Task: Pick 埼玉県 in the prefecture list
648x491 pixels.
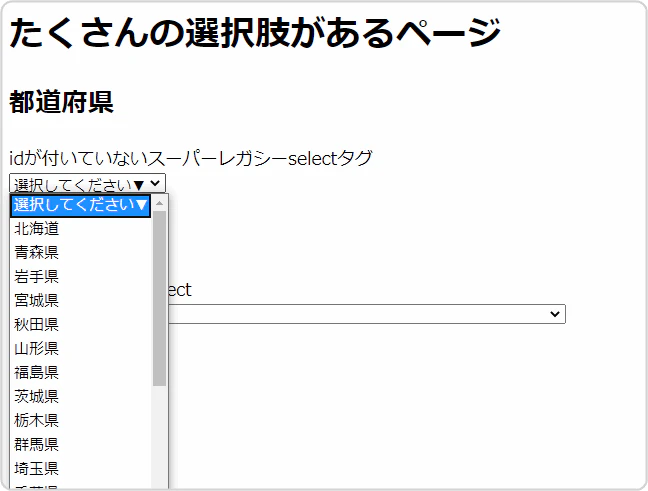Action: click(81, 468)
